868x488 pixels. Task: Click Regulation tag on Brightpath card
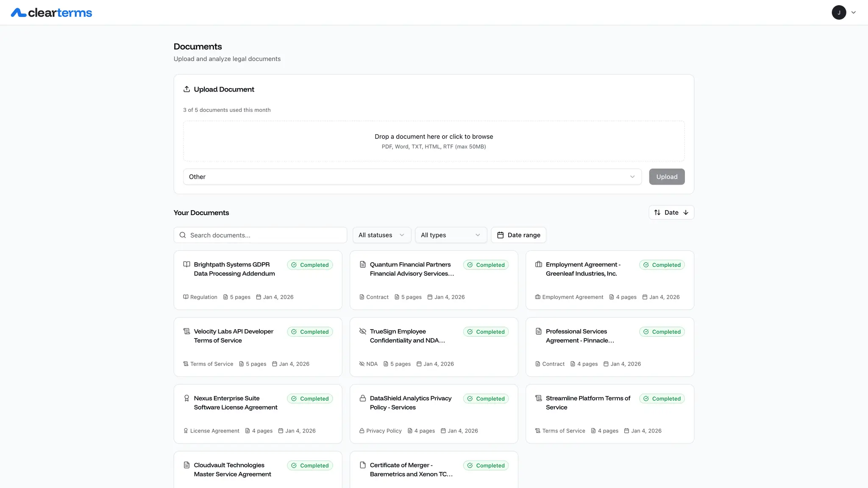point(200,297)
